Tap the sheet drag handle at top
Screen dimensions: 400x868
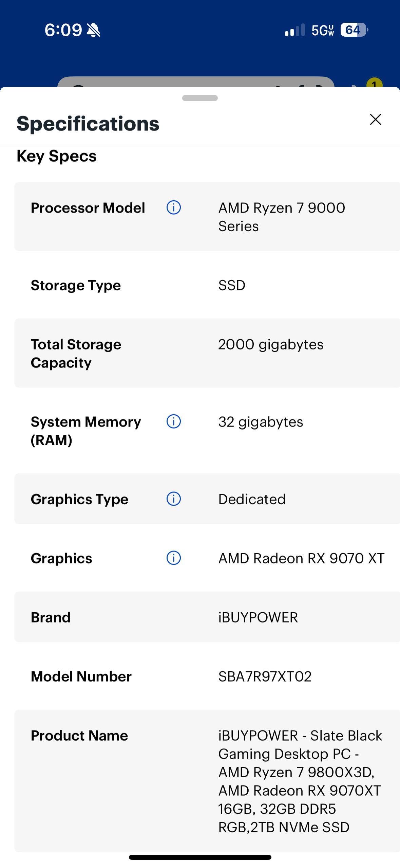200,98
